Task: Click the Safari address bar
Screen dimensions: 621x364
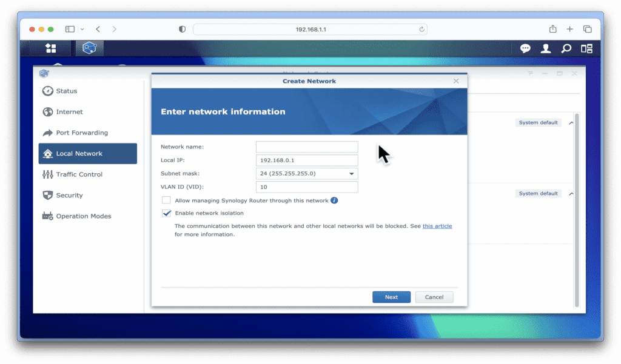Action: coord(310,29)
